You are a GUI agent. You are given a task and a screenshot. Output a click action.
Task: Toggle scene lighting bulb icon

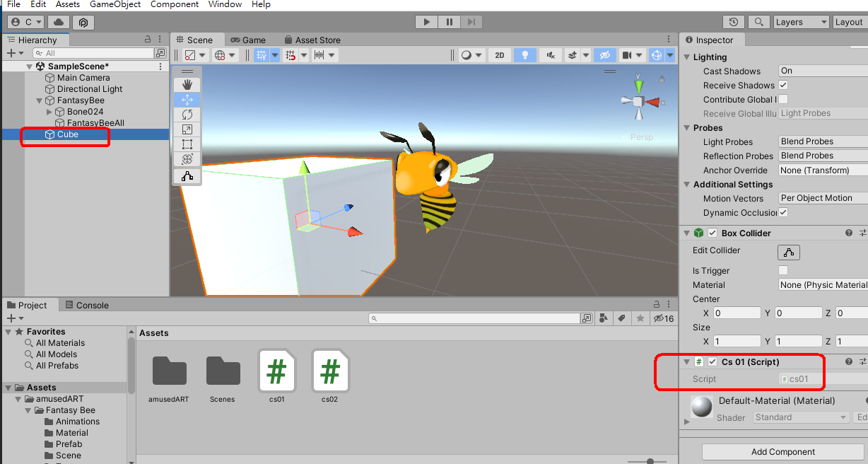[524, 55]
